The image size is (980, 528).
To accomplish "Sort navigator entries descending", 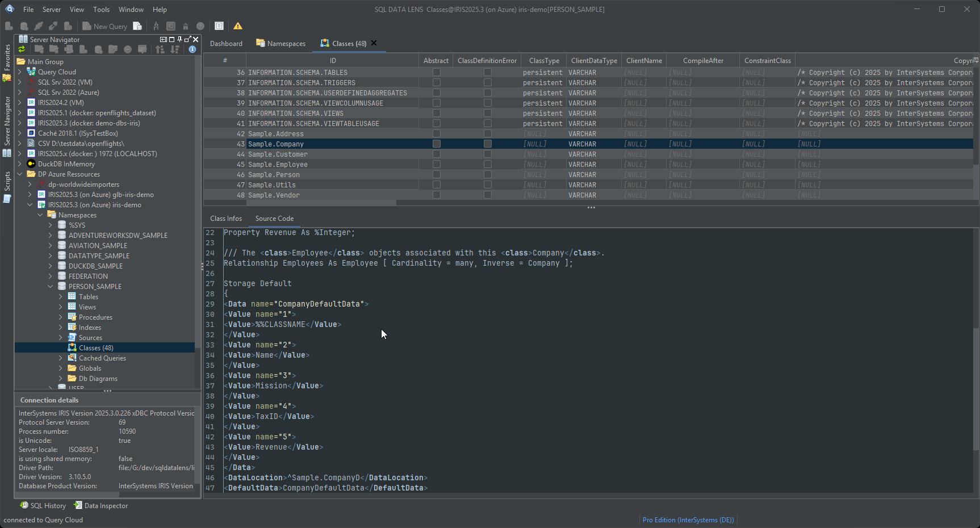I will 175,49.
